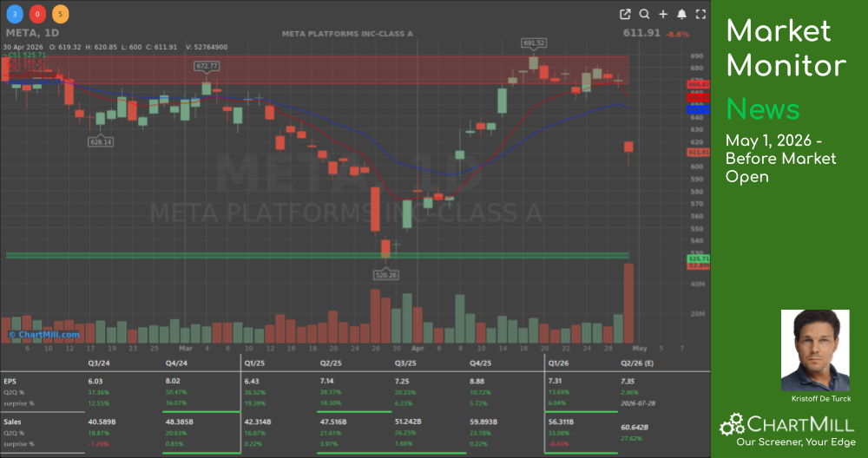This screenshot has height=458, width=868.
Task: Click estimated Sales value 60.642B
Action: click(x=635, y=427)
